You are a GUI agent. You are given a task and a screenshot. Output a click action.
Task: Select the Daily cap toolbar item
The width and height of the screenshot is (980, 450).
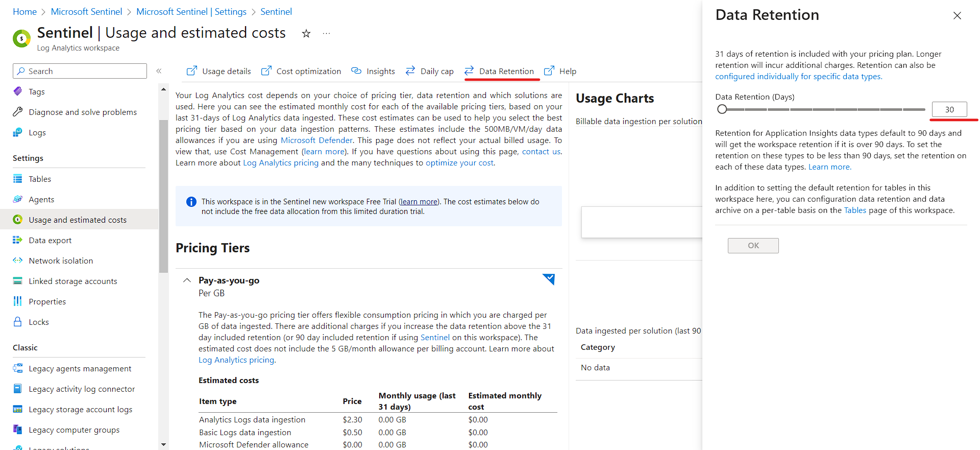430,71
